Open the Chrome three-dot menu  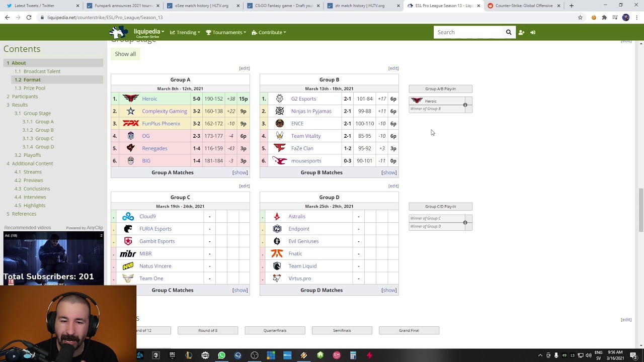coord(635,17)
